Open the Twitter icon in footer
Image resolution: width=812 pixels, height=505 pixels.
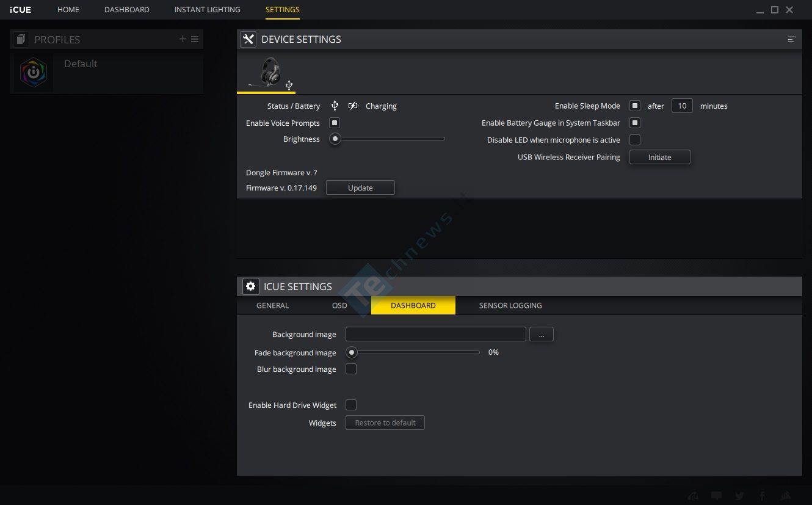tap(739, 496)
